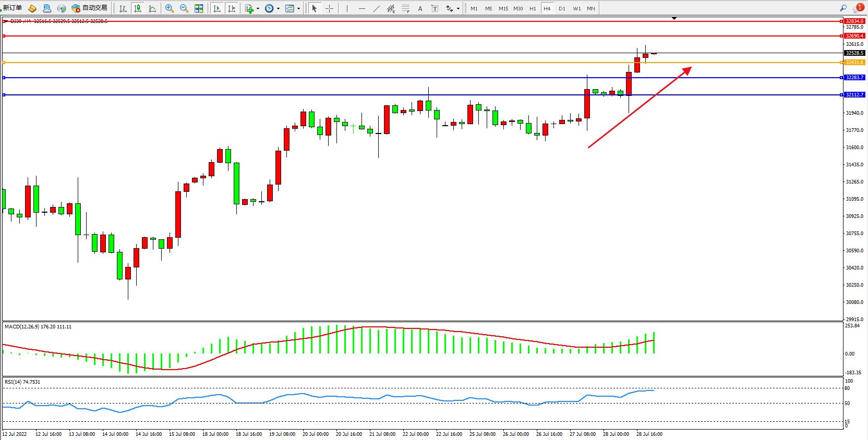868x440 pixels.
Task: Draw a horizontal line tool
Action: pos(361,8)
